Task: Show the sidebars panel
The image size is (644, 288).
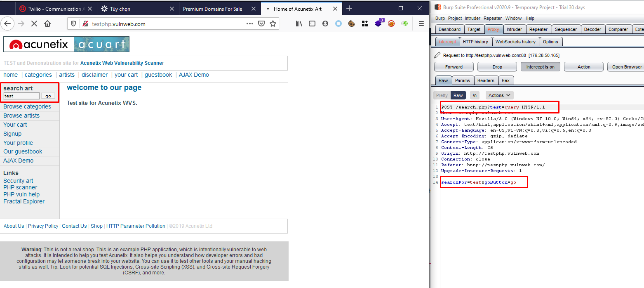Action: pyautogui.click(x=312, y=24)
